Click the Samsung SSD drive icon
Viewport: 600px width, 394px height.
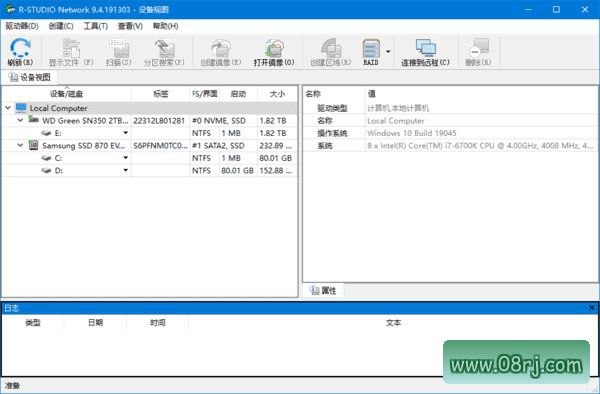[34, 145]
